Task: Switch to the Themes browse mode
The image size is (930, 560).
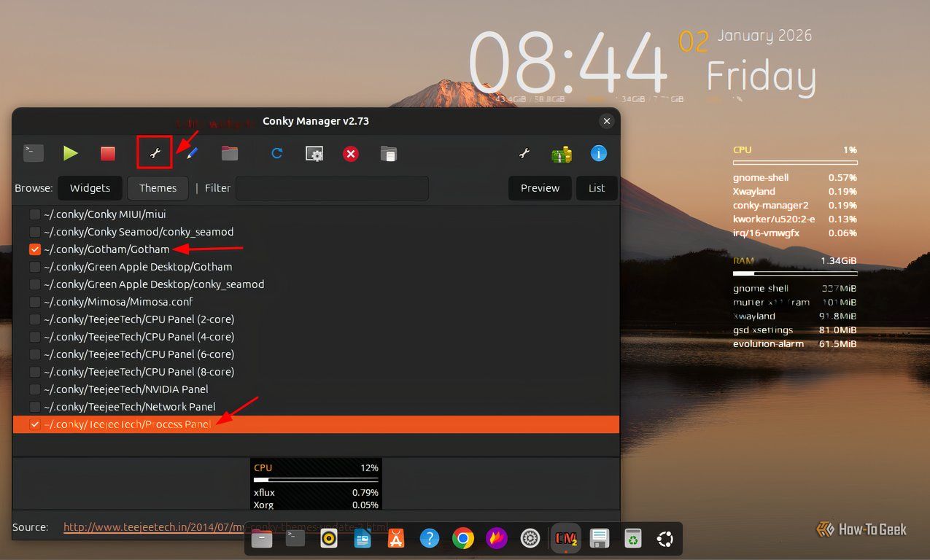Action: (x=158, y=187)
